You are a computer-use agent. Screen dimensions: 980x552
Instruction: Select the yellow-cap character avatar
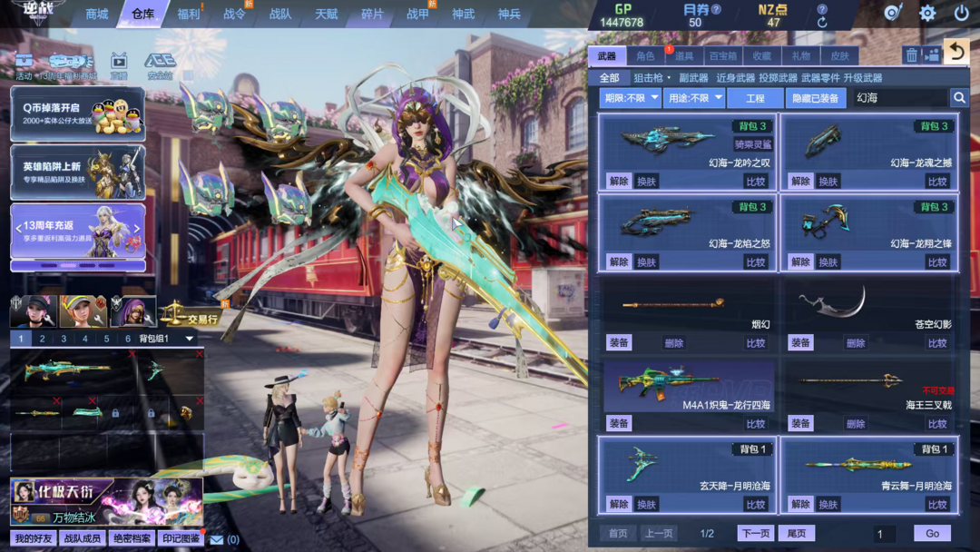(83, 311)
